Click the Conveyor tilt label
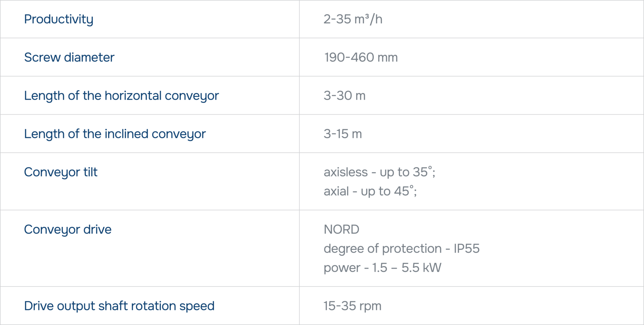Viewport: 644px width, 325px height. tap(61, 172)
